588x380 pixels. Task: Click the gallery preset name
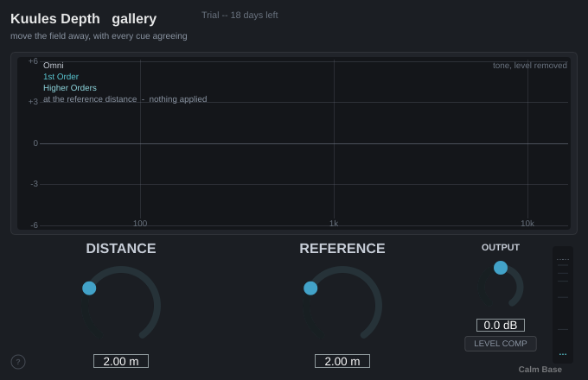point(134,19)
